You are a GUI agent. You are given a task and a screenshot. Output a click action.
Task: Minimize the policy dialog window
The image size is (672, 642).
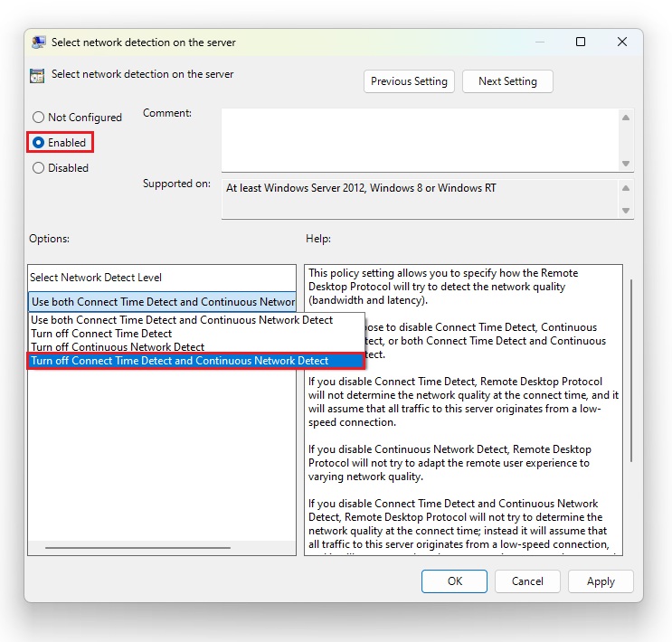[x=540, y=42]
